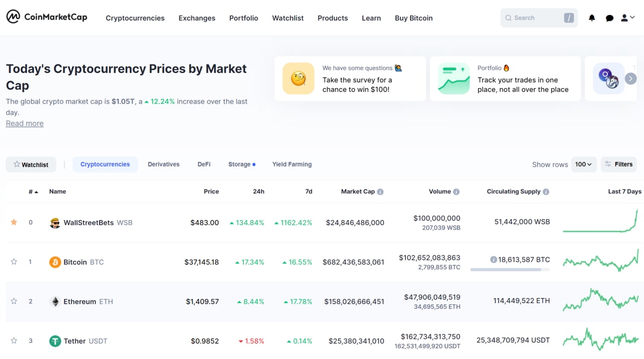Viewport: 644px width, 359px height.
Task: Click the Volume info icon
Action: click(456, 192)
